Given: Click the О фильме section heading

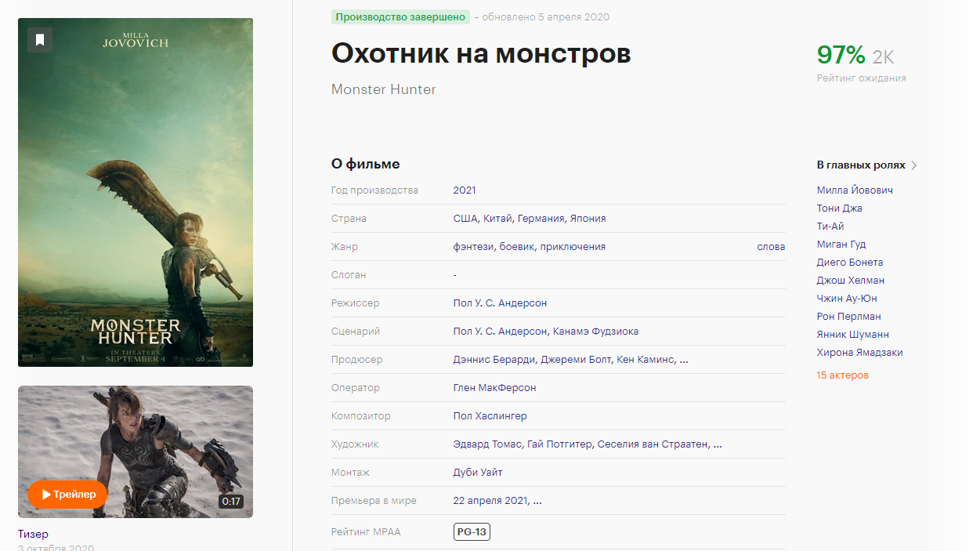Looking at the screenshot, I should [365, 164].
